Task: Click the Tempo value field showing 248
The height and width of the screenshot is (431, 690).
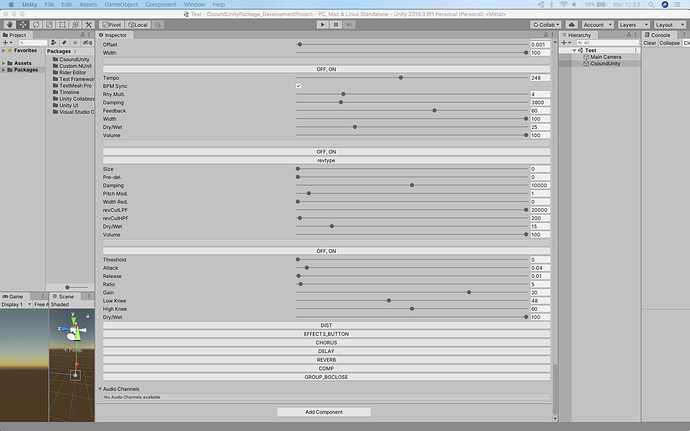Action: pos(540,77)
